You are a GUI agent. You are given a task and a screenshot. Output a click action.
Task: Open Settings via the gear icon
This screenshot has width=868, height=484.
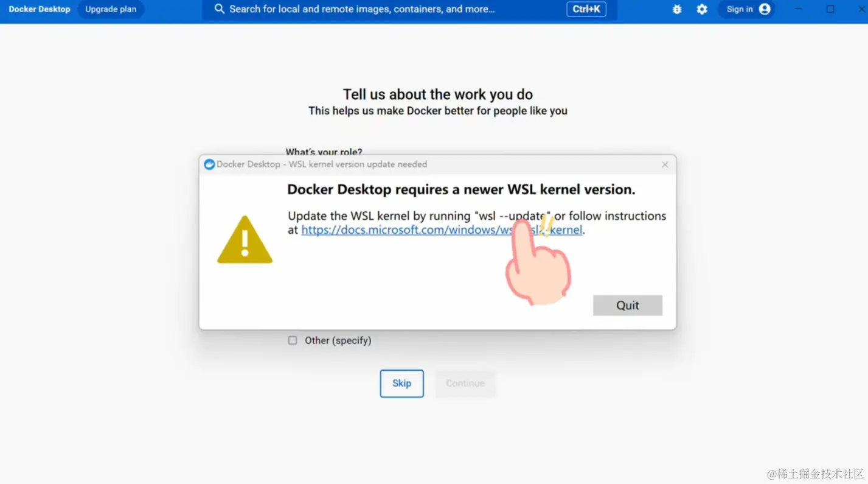point(702,9)
